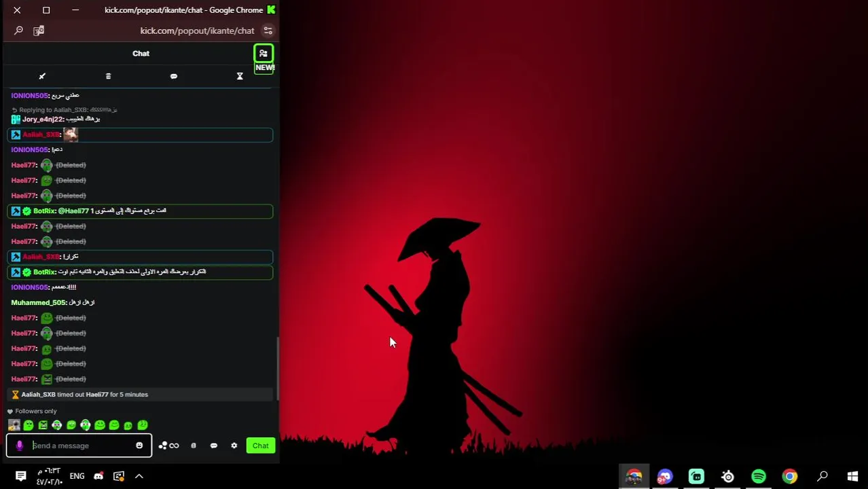The height and width of the screenshot is (489, 868).
Task: Open the chat users list icon marked NEW
Action: (x=264, y=53)
